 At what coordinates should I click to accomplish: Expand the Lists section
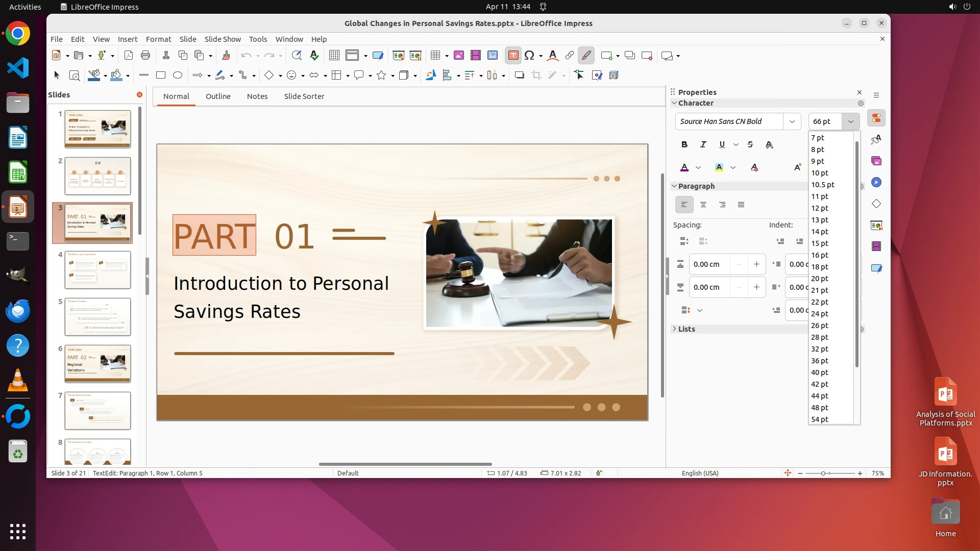(686, 329)
